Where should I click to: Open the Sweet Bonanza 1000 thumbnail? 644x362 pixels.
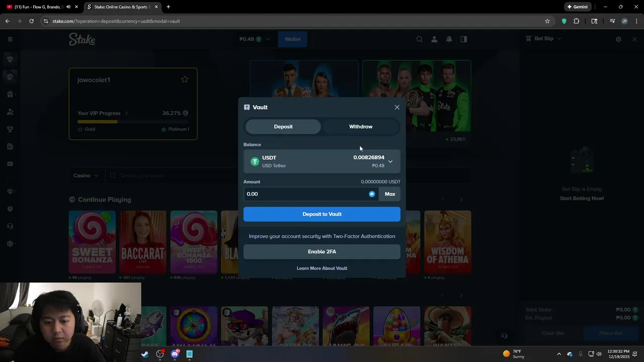[194, 242]
